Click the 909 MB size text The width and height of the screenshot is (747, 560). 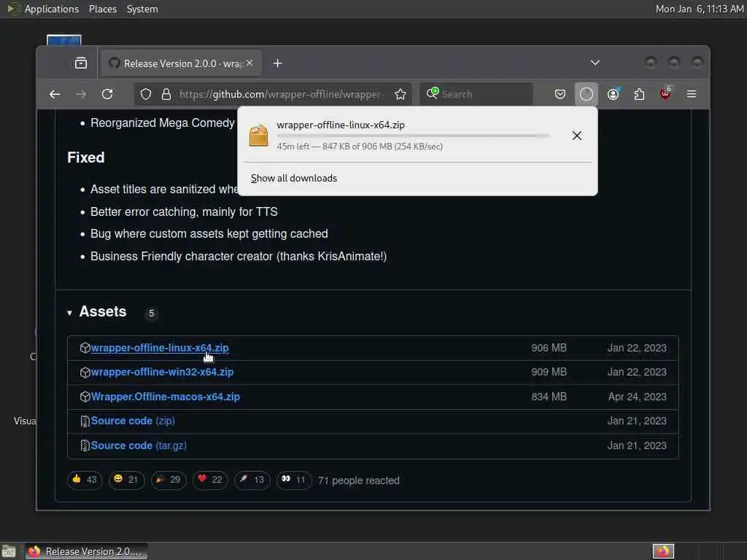[549, 373]
